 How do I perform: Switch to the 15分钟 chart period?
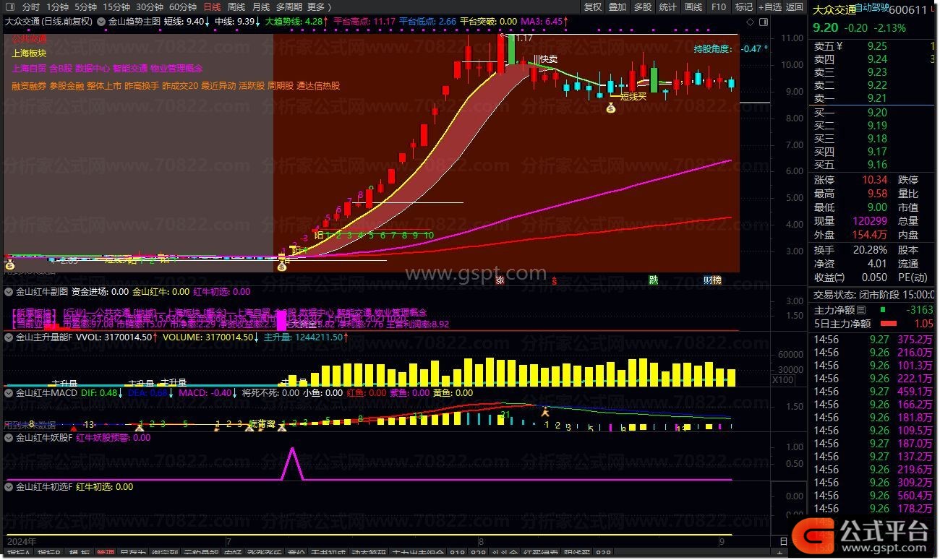116,7
